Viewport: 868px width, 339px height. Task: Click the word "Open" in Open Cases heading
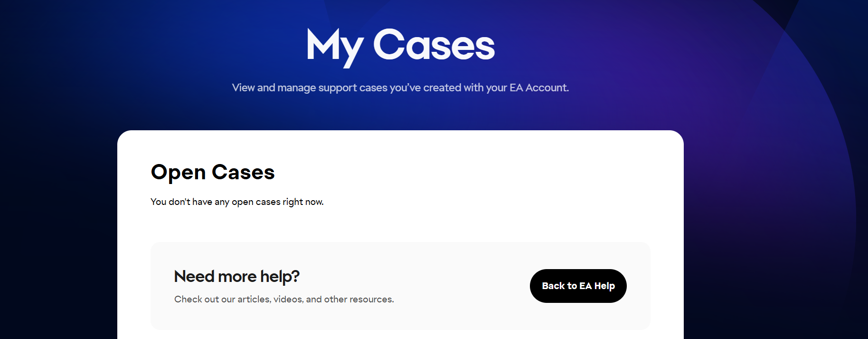[x=178, y=173]
